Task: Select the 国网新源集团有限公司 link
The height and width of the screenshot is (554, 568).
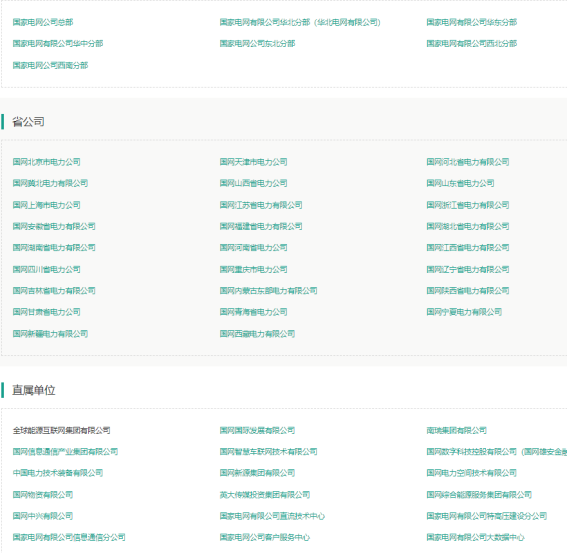Action: pos(257,473)
